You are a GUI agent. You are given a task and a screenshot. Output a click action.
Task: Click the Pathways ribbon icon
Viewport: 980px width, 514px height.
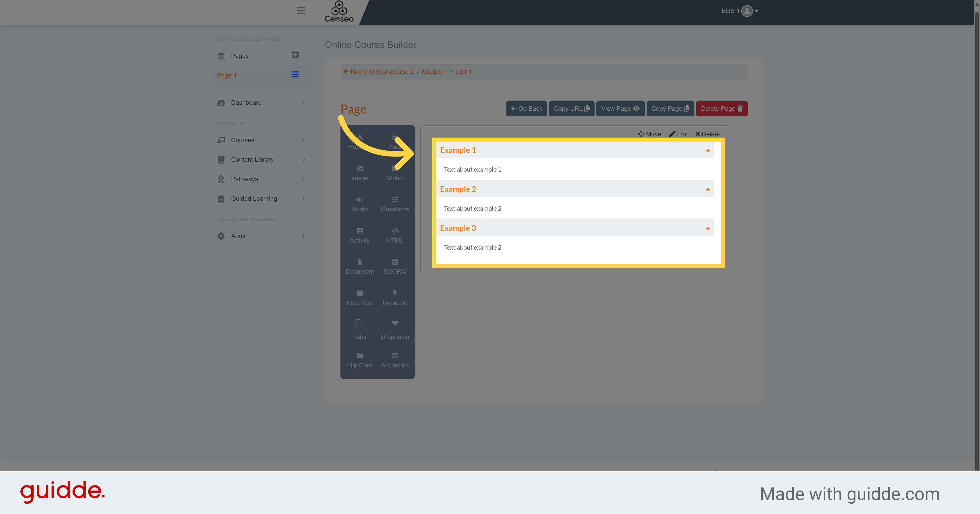click(221, 179)
